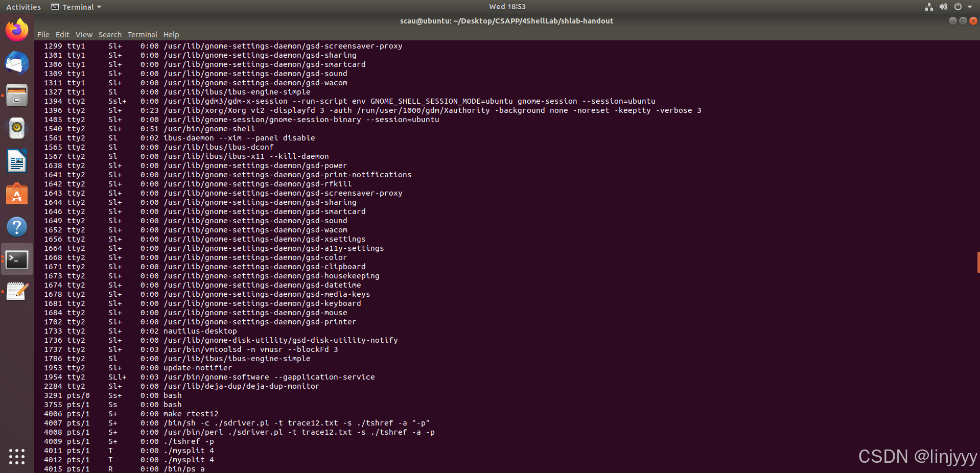
Task: Open the Activities overview
Action: click(x=24, y=7)
